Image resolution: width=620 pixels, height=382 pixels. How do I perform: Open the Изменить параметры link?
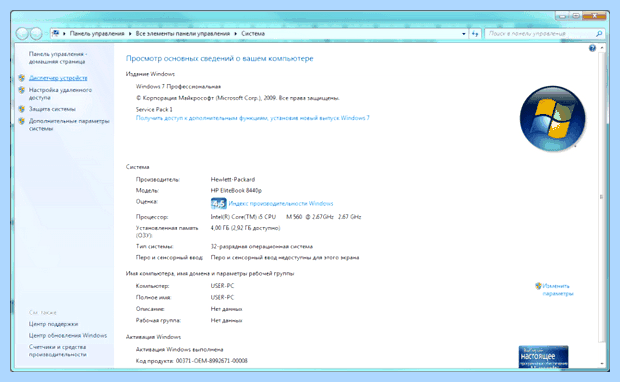(x=558, y=289)
